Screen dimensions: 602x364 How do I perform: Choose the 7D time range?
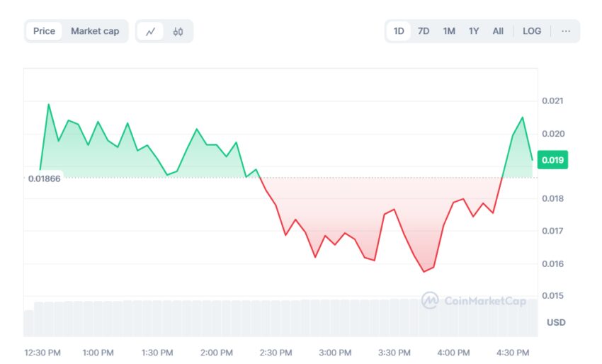(424, 31)
